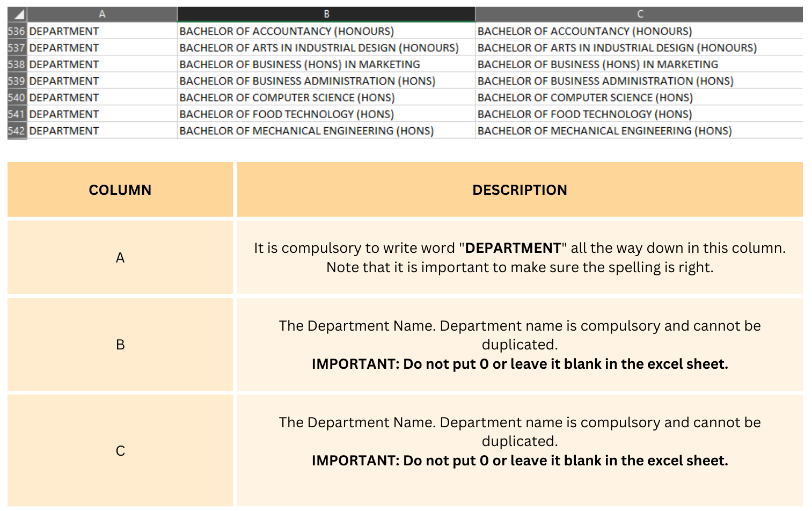Click the row 537 header number

coord(17,48)
